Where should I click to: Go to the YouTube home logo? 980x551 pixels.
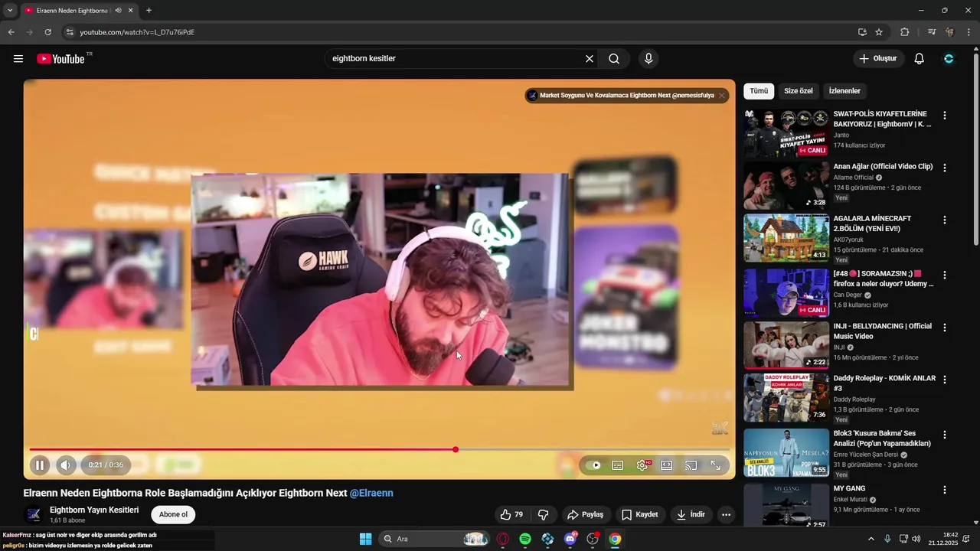[60, 59]
